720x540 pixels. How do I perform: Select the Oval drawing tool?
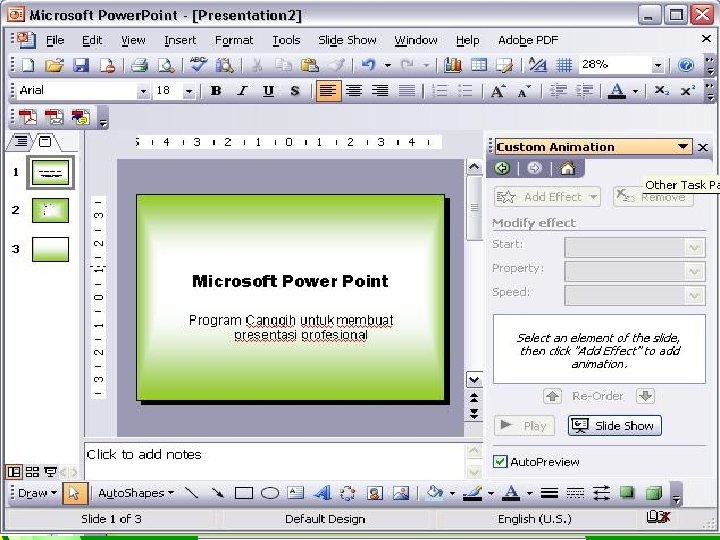coord(270,493)
